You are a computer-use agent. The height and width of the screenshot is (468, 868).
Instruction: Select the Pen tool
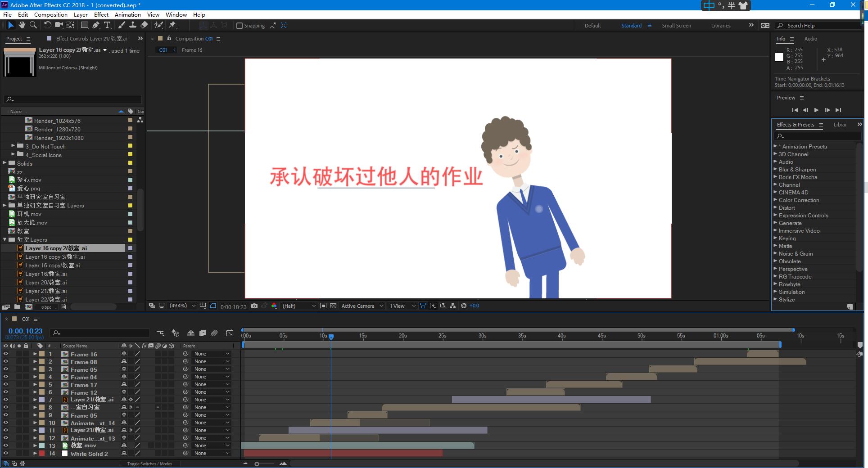[x=96, y=25]
